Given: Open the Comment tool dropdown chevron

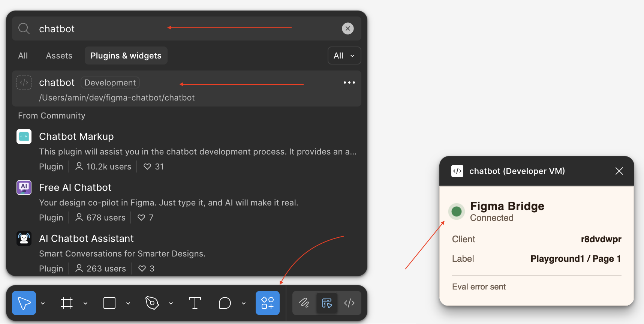Looking at the screenshot, I should point(244,303).
